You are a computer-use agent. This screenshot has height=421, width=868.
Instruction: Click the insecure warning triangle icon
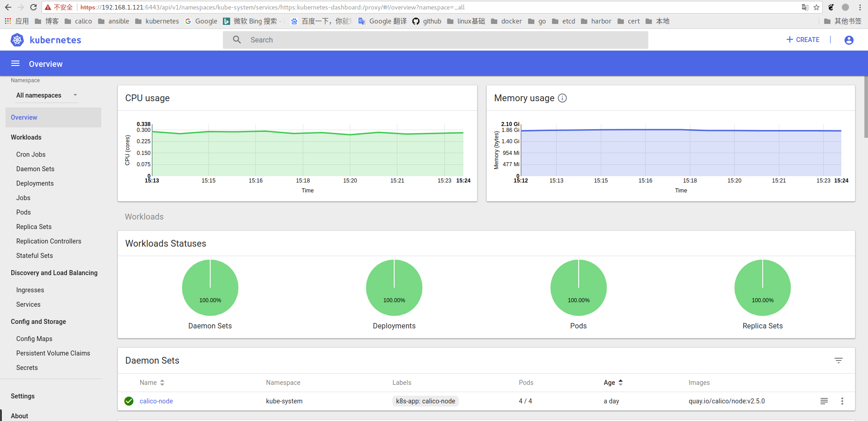coord(48,7)
